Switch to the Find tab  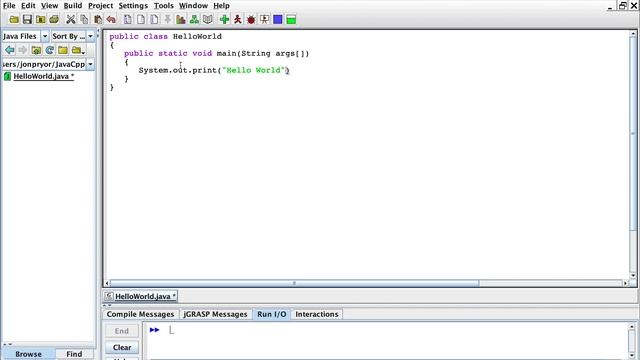coord(74,354)
